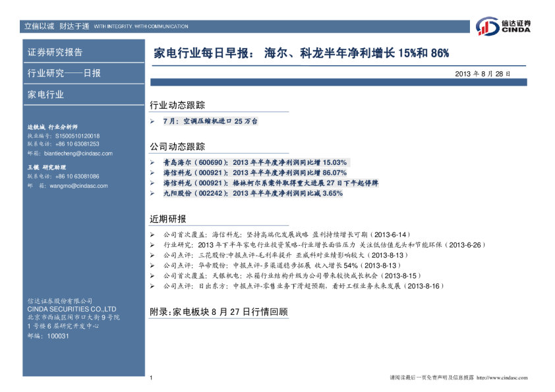Click the 公司动态跟踪 section heading
Viewport: 555px width, 392px height.
click(177, 146)
